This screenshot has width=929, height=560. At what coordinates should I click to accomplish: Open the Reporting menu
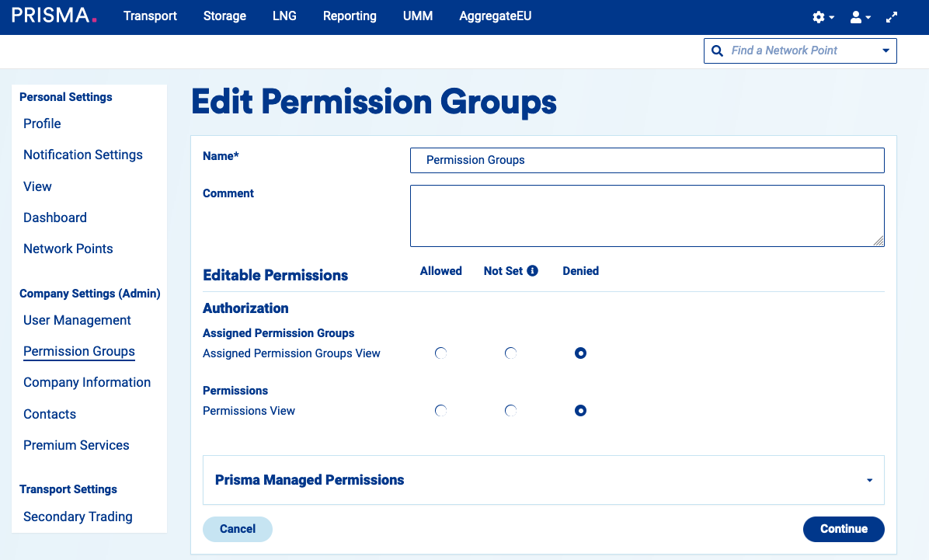click(350, 16)
